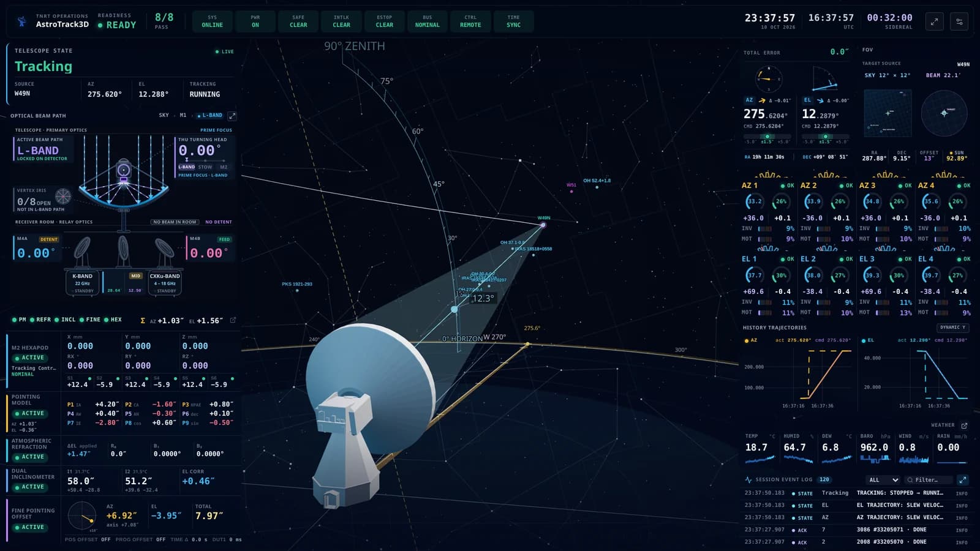Toggle the Dual Inclinometer ACTIVE state
Viewport: 980px width, 551px height.
(x=30, y=487)
